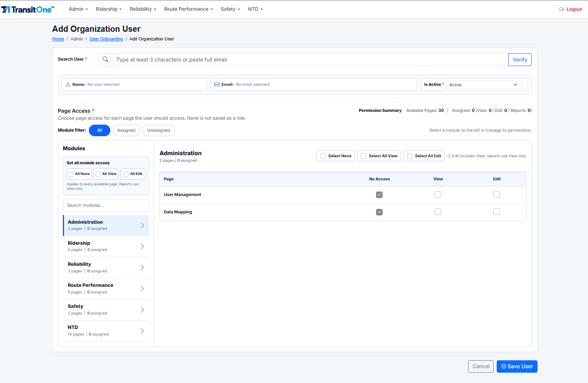Open the Safety menu in navbar
Viewport: 588px width, 383px height.
tap(230, 9)
